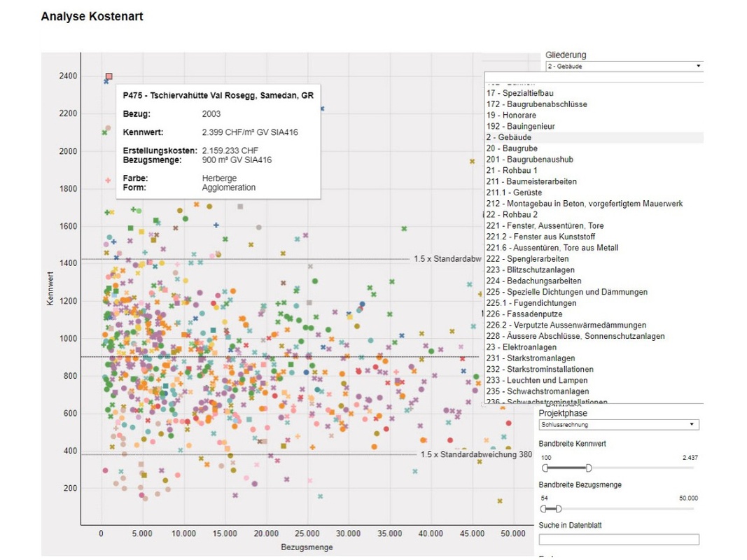
Task: Open the Projektphase dropdown showing Schlussrechnung
Action: click(x=619, y=424)
